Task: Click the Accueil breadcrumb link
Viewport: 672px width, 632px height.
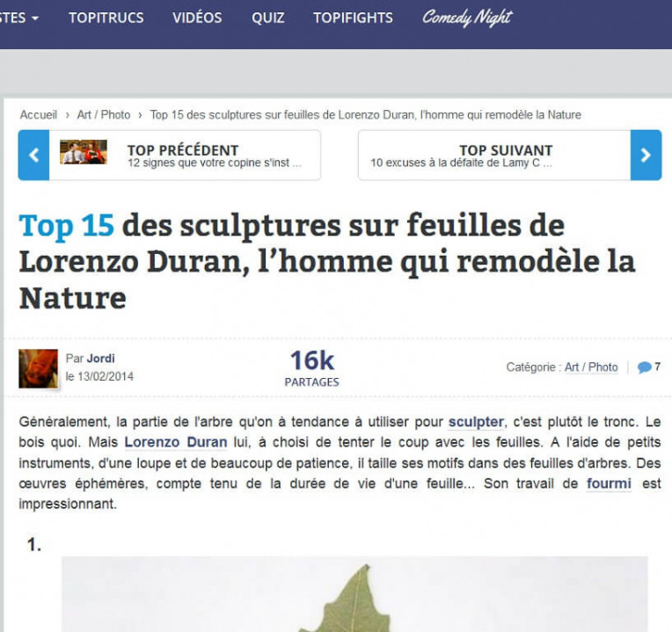Action: coord(38,115)
